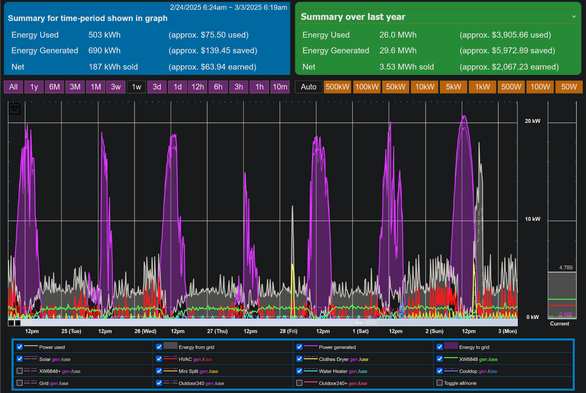Image resolution: width=586 pixels, height=393 pixels.
Task: Disable the Mini Split checkbox
Action: (159, 371)
